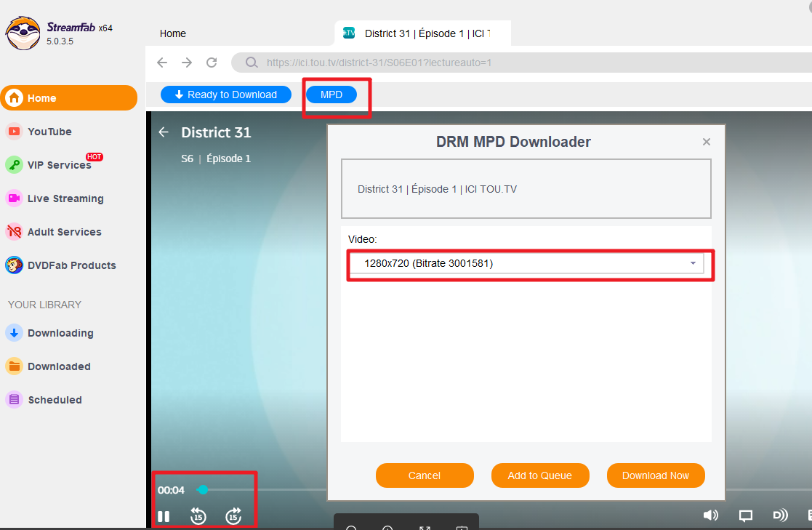Mute the player volume
Screen dimensions: 812x530
click(x=710, y=515)
